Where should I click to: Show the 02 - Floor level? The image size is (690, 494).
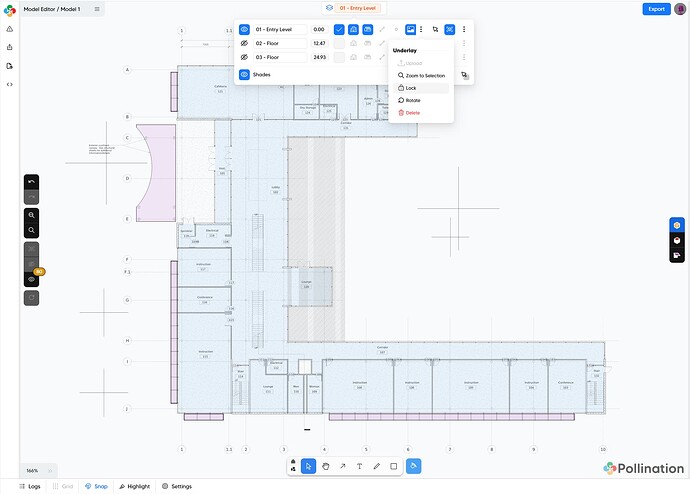pyautogui.click(x=244, y=44)
